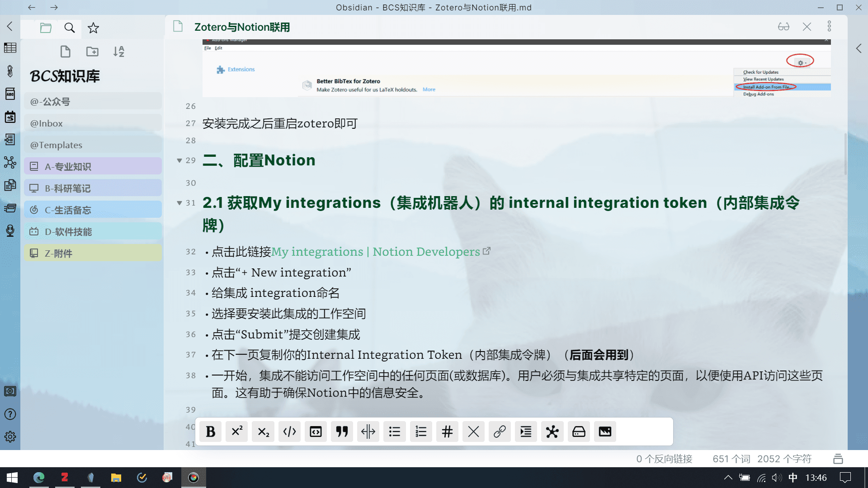Navigate forward with title bar arrow
Viewport: 868px width, 488px height.
[54, 7]
